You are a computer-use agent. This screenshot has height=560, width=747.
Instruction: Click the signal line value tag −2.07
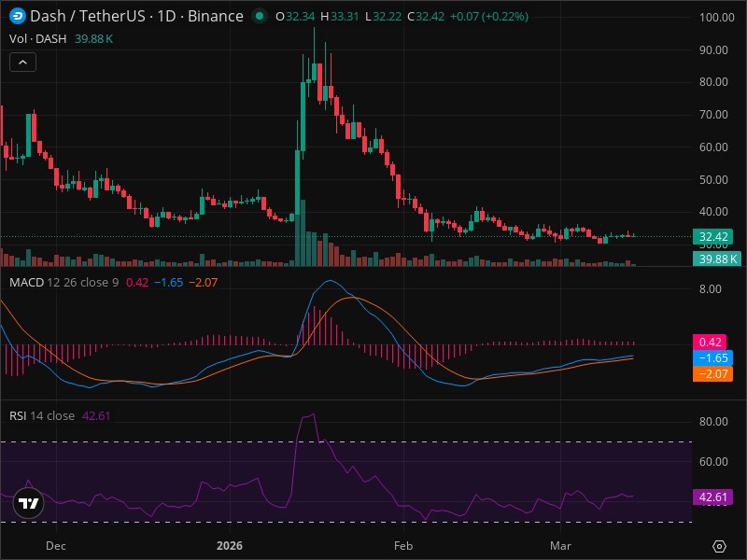pyautogui.click(x=712, y=374)
